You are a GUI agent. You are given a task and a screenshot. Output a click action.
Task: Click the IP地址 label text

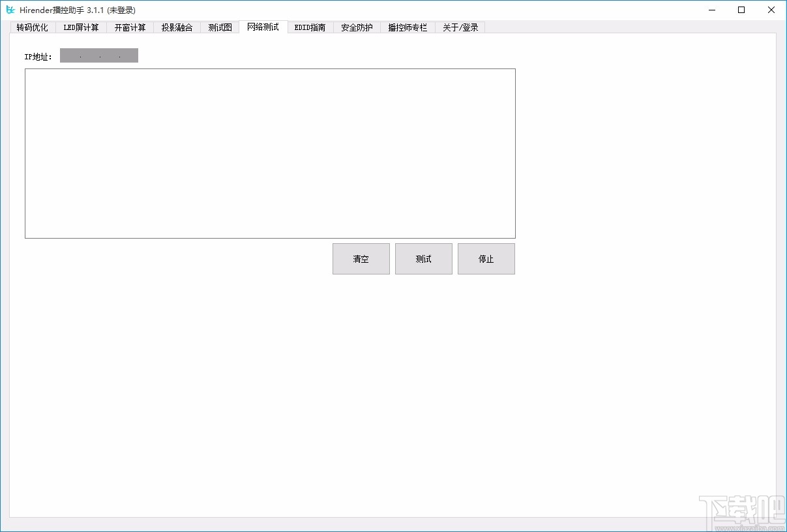[x=38, y=55]
